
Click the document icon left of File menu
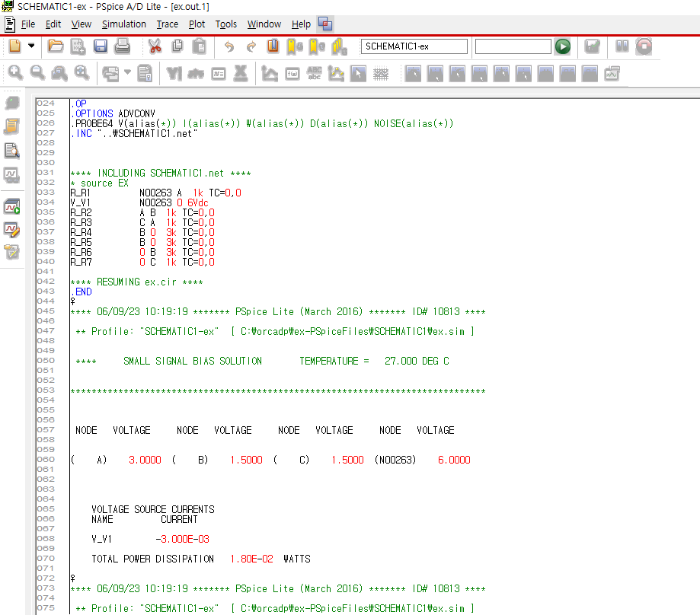(x=10, y=24)
